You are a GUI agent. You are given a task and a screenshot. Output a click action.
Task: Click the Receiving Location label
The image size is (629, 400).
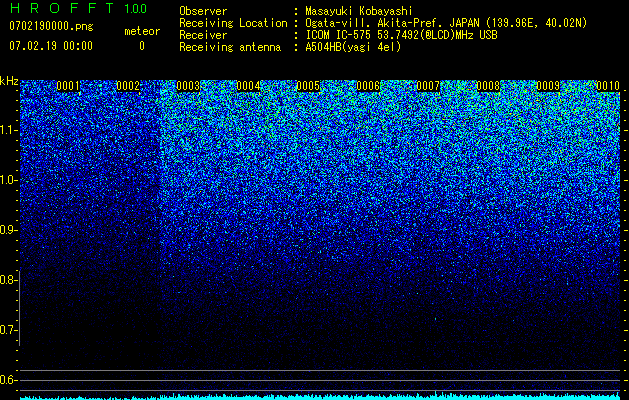tap(233, 23)
